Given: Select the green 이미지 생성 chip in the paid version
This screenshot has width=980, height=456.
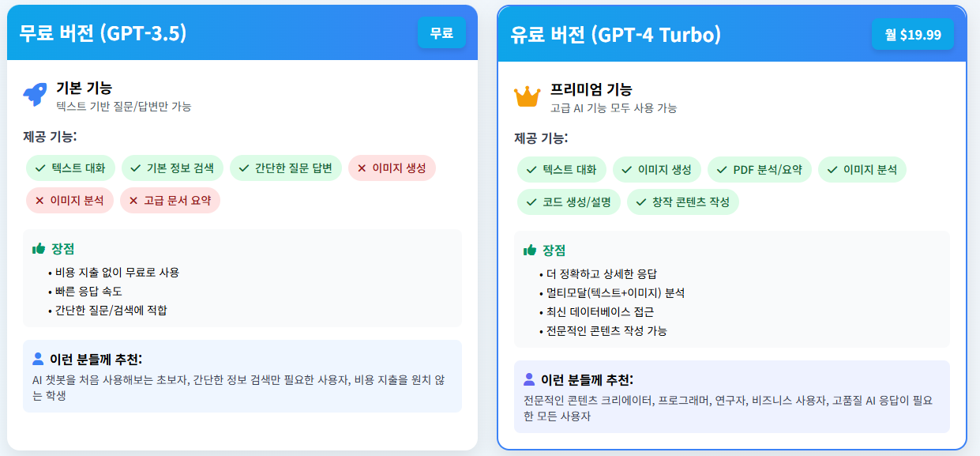Looking at the screenshot, I should point(657,169).
